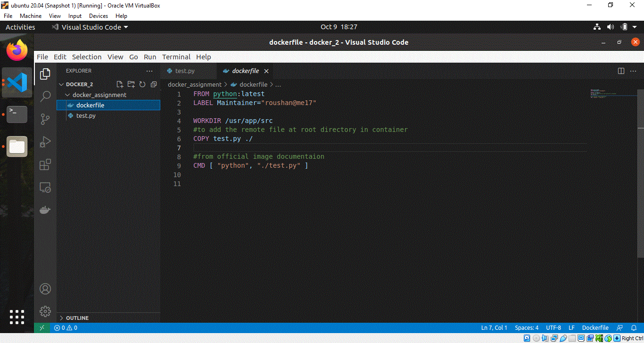Viewport: 644px width, 343px height.
Task: Show errors and warnings panel
Action: pyautogui.click(x=65, y=327)
